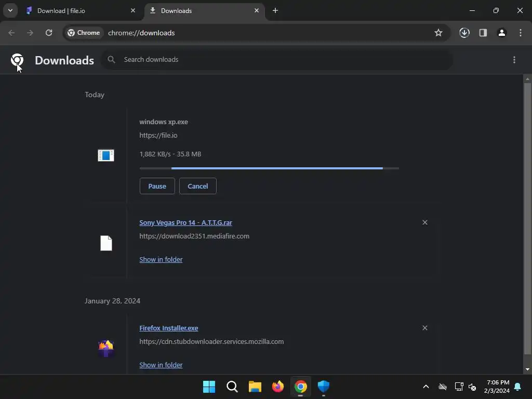The height and width of the screenshot is (399, 532).
Task: Minimize the Chrome window
Action: [472, 10]
